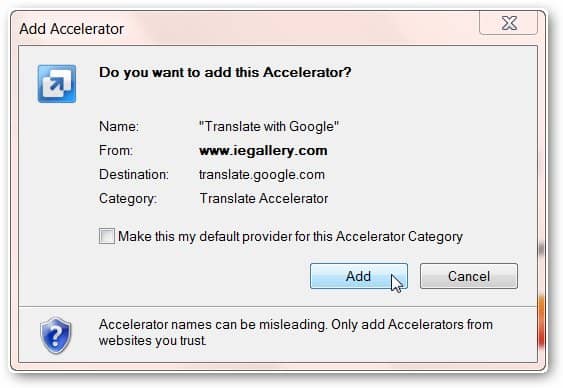Screen dimensions: 563x388
Task: Click the "Do you want to add this Accelerator?" heading
Action: (225, 73)
